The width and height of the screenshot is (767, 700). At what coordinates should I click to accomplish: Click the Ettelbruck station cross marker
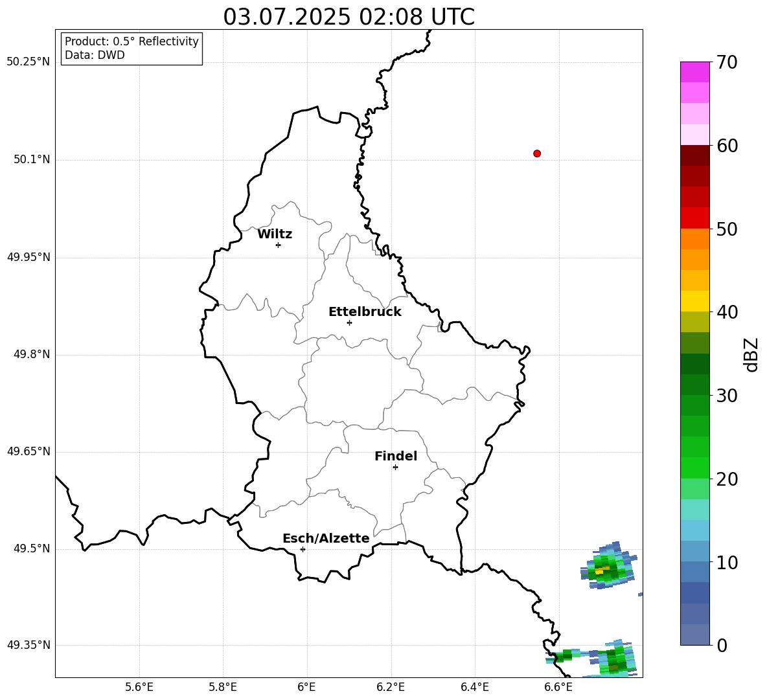[x=349, y=322]
